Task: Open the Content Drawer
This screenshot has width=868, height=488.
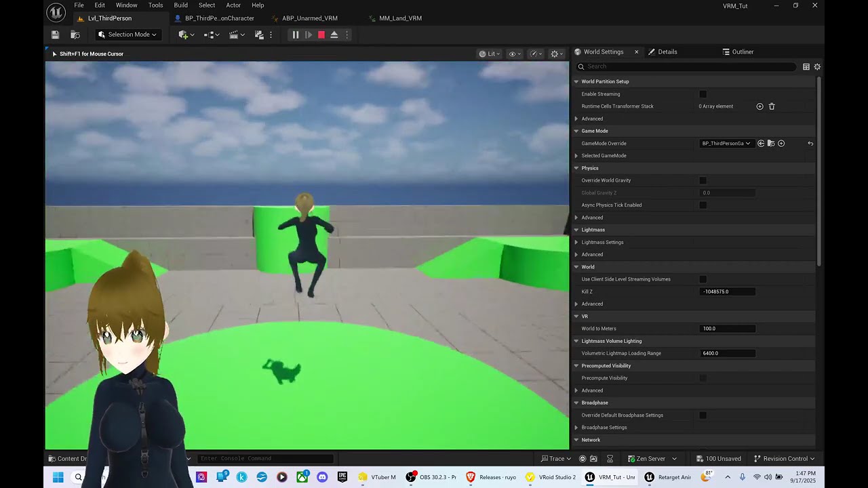Action: (x=68, y=459)
